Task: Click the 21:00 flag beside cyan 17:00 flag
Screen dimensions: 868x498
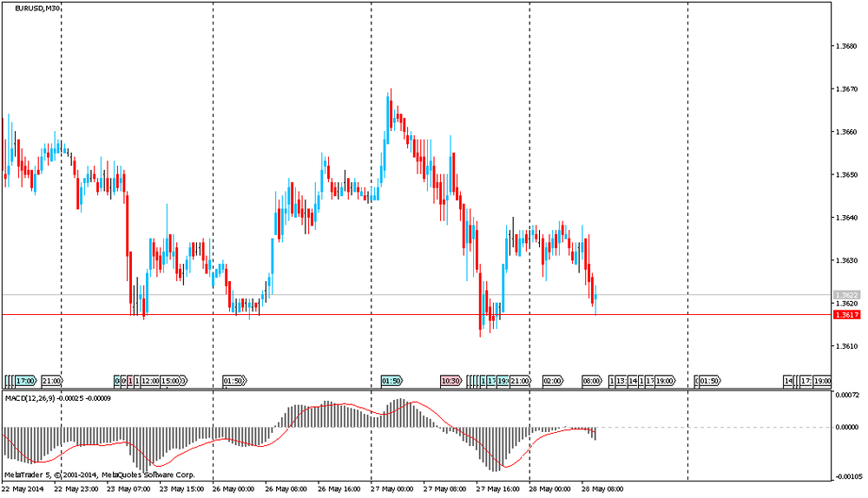Action: pyautogui.click(x=51, y=380)
